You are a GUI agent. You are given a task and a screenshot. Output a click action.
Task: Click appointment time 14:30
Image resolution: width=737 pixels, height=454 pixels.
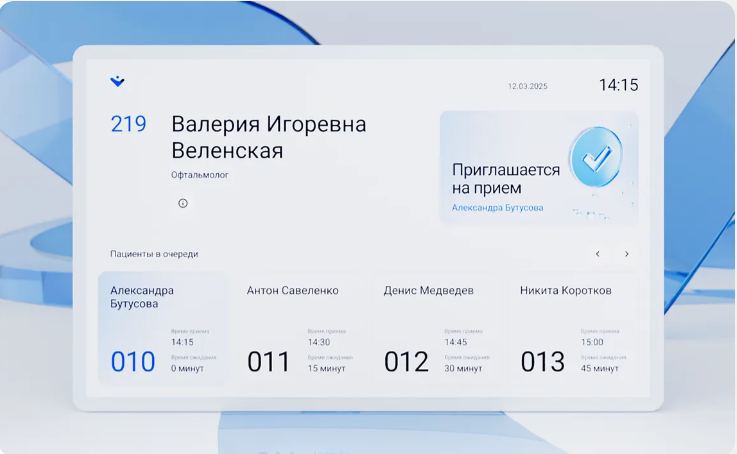coord(319,342)
